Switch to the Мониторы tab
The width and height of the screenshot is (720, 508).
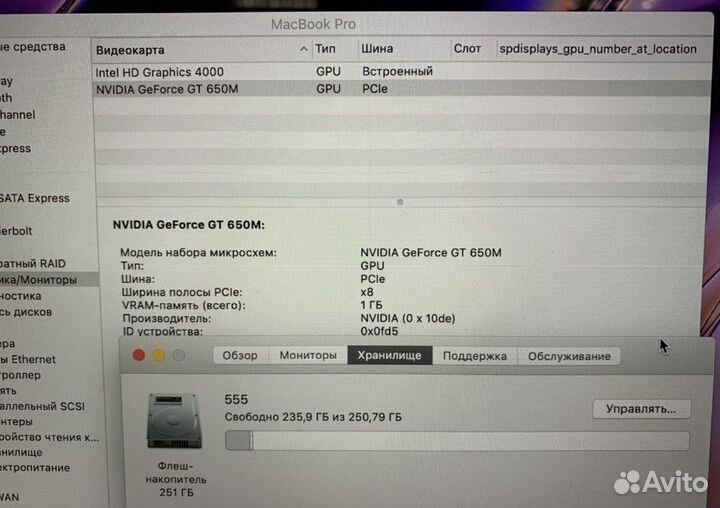(308, 356)
